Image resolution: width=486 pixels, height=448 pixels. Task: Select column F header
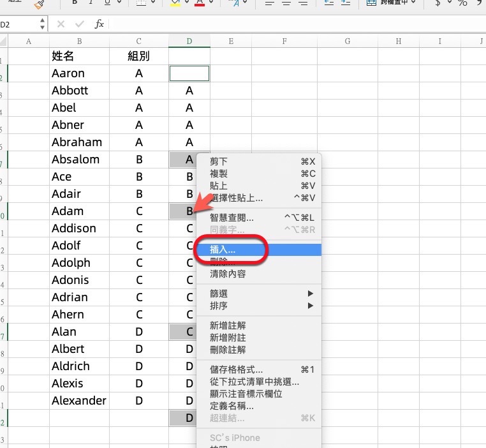click(x=284, y=41)
